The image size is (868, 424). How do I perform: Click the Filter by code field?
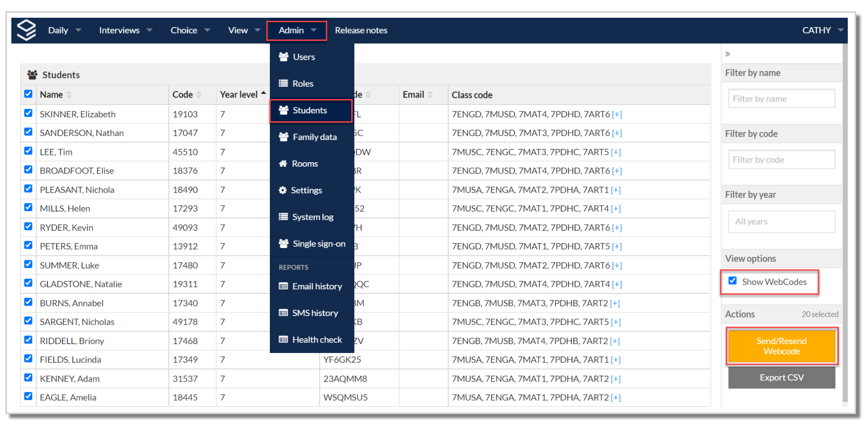(x=782, y=160)
